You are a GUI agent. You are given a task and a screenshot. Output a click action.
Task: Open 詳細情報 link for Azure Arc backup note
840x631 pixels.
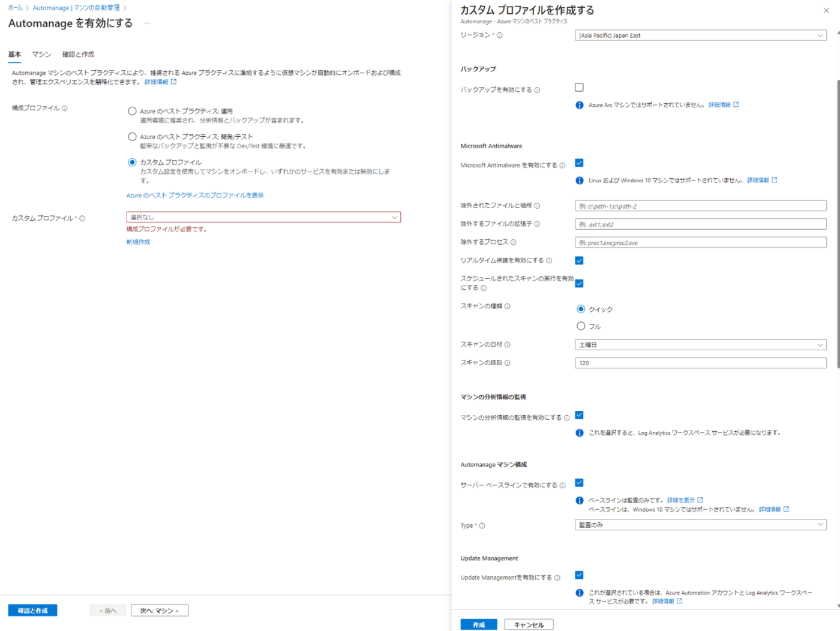point(724,105)
